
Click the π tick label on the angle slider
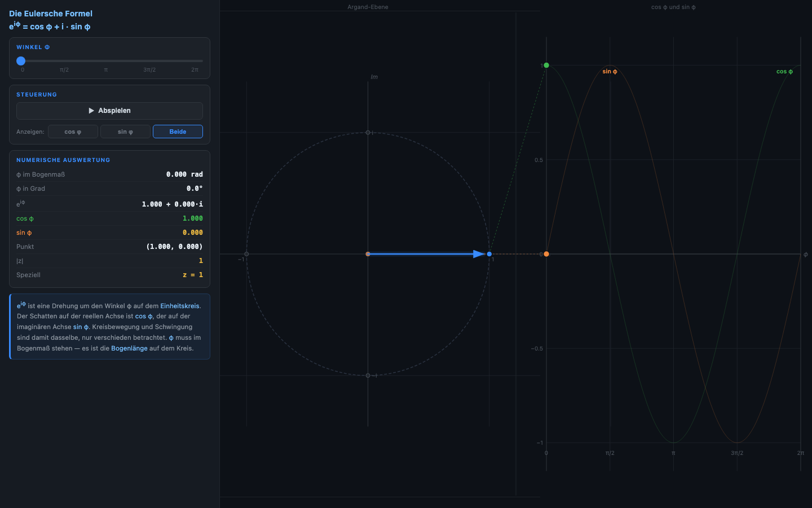point(105,70)
